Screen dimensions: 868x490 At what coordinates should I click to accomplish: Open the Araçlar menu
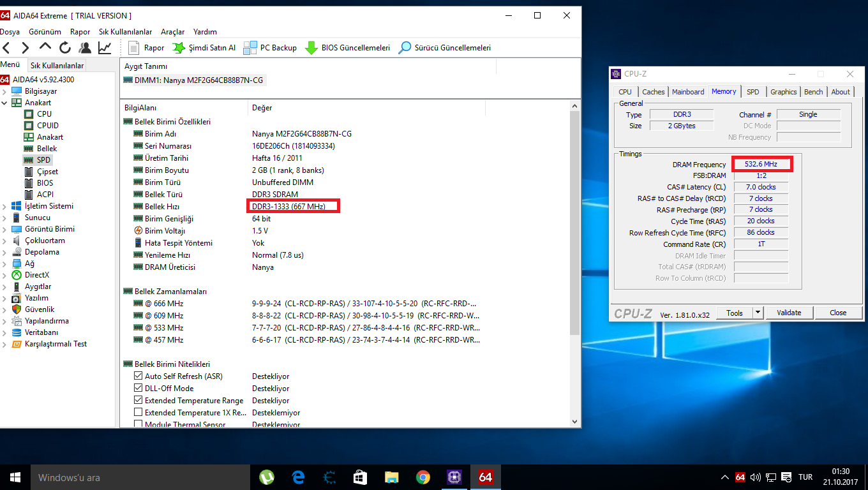point(172,32)
